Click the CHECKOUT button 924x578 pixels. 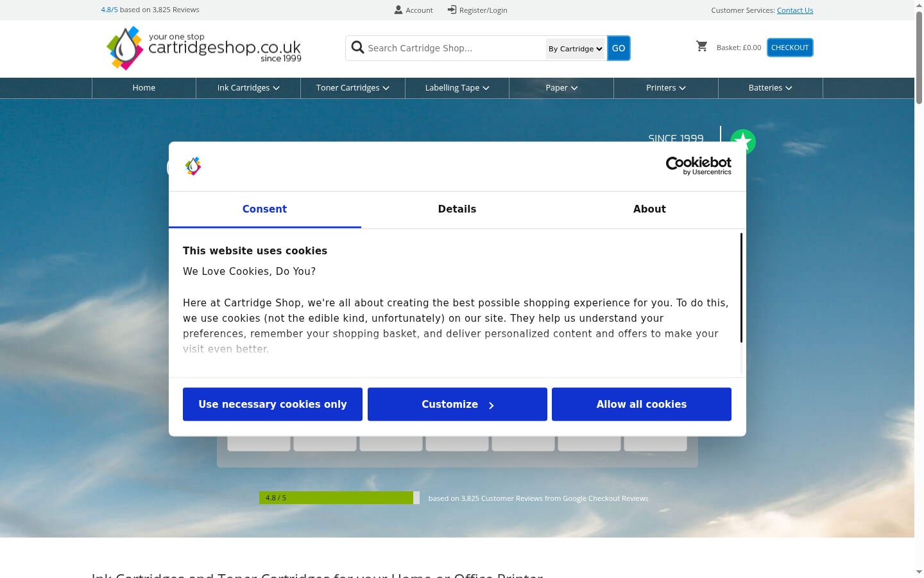(x=790, y=48)
